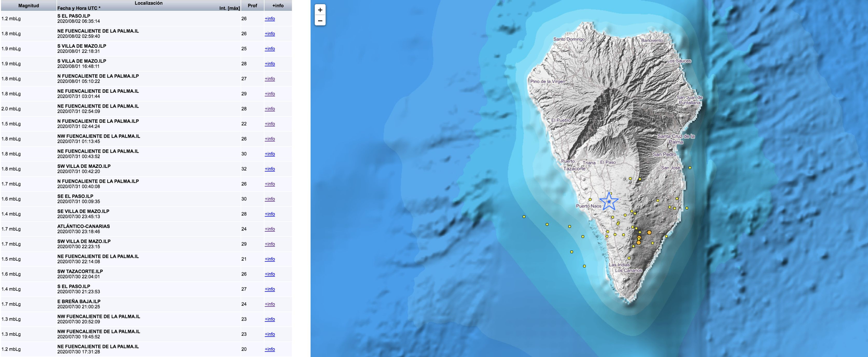Select the southernmost offshore yellow earthquake marker
This screenshot has width=868, height=357.
584,266
